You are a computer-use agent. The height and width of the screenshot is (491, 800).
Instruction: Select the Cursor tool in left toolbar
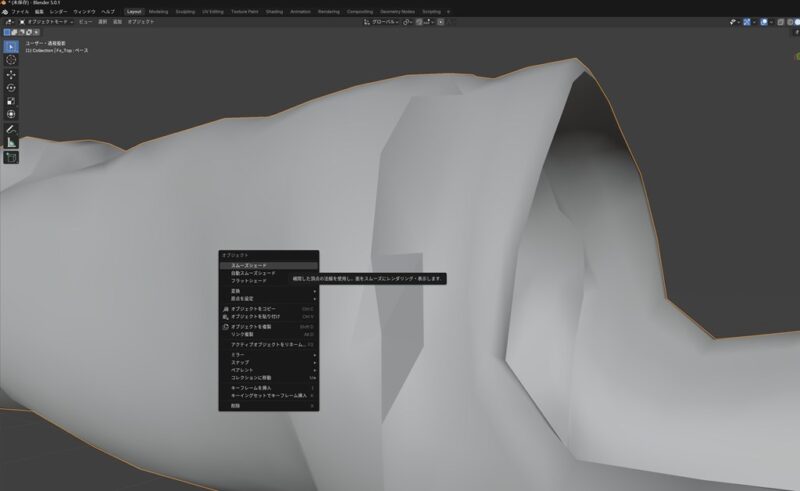11,60
